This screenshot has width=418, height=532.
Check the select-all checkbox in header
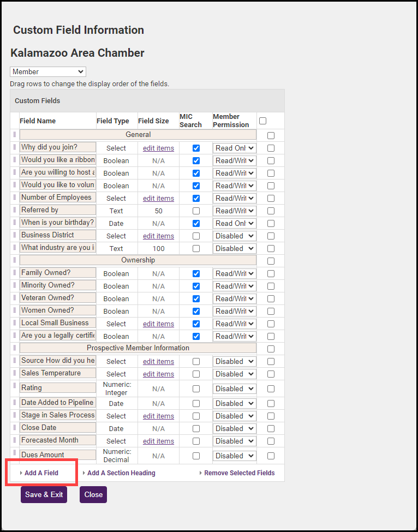click(x=263, y=121)
